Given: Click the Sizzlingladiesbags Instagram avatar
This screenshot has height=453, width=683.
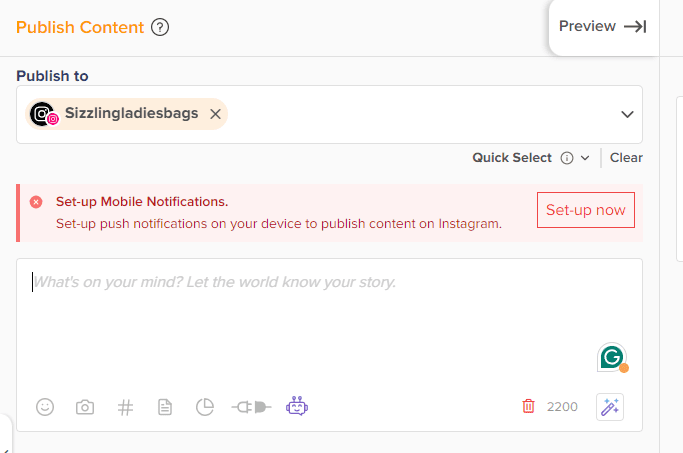Looking at the screenshot, I should [44, 114].
